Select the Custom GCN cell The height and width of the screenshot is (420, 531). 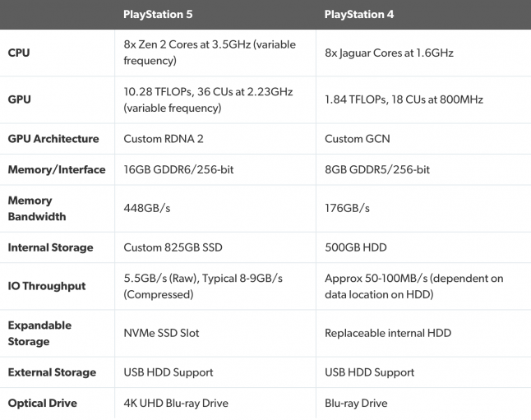(358, 139)
